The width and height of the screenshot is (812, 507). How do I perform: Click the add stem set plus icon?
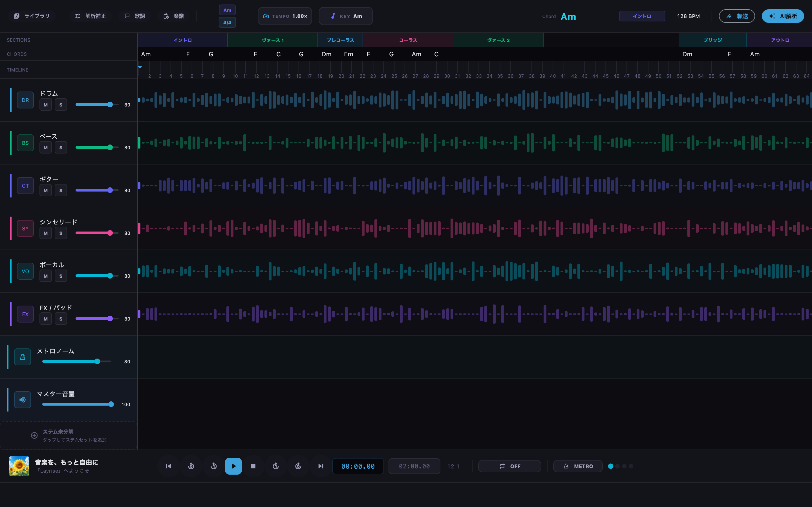(x=34, y=435)
